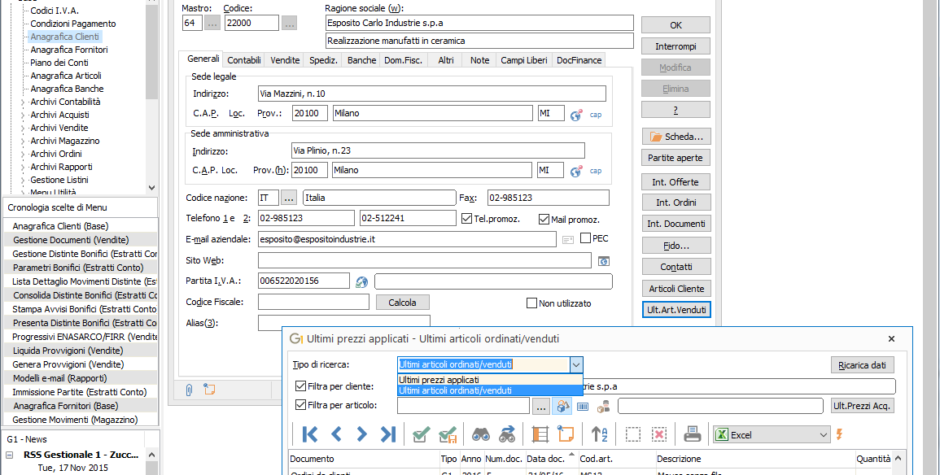The image size is (940, 475).
Task: Click the barcode icon beside article filter
Action: point(583,406)
